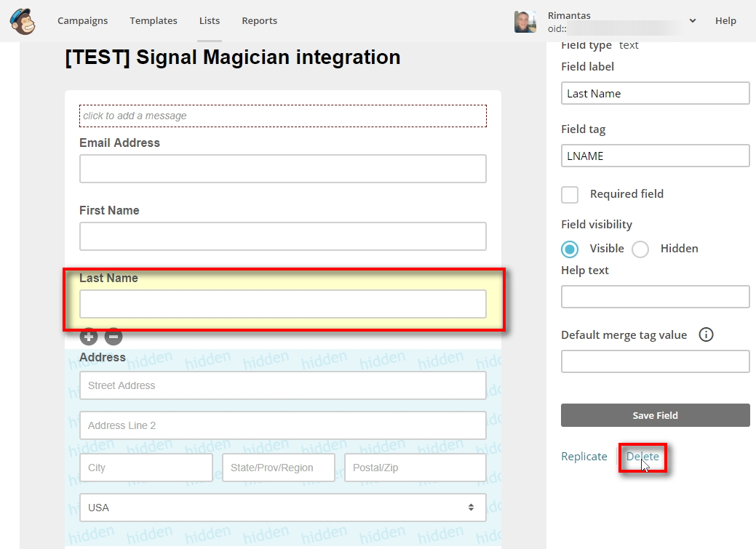Click the Replicate link
The height and width of the screenshot is (549, 756).
tap(584, 457)
